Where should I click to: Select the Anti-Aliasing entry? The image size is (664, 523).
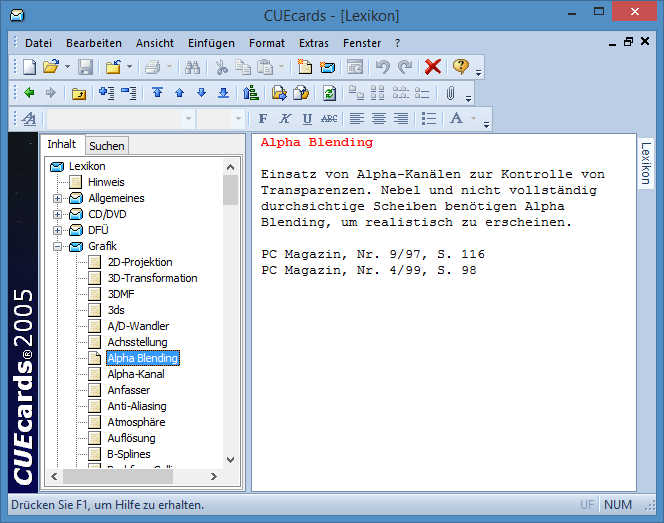pos(136,406)
